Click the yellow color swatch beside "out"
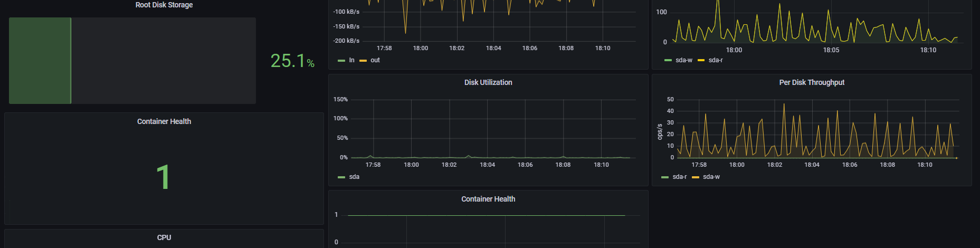This screenshot has height=248, width=980. [x=363, y=61]
